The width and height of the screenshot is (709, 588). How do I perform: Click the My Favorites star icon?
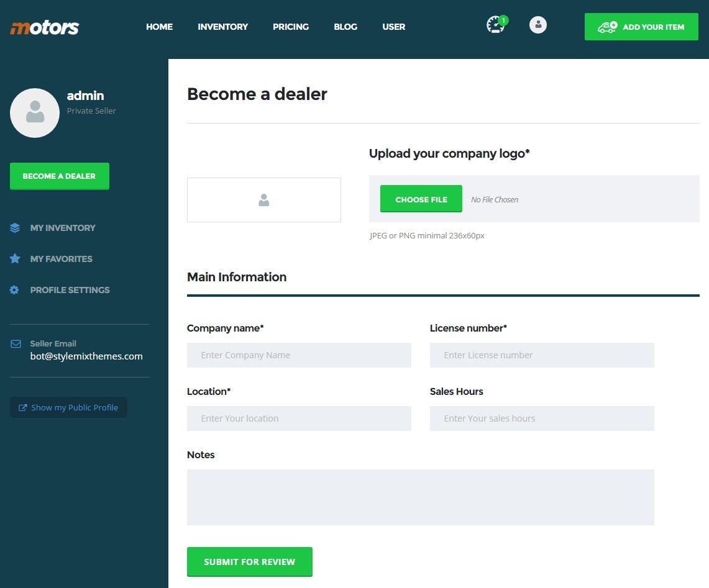point(15,258)
